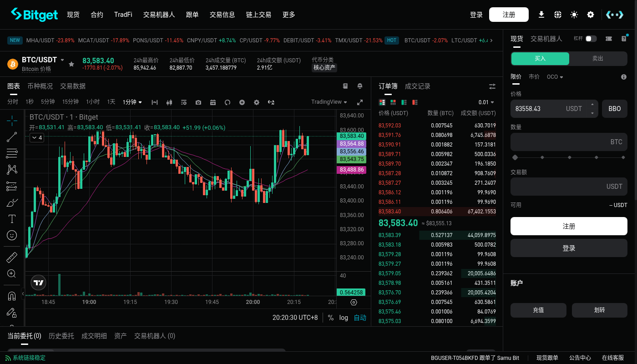637x364 pixels.
Task: Select the trend line drawing tool
Action: click(x=12, y=137)
